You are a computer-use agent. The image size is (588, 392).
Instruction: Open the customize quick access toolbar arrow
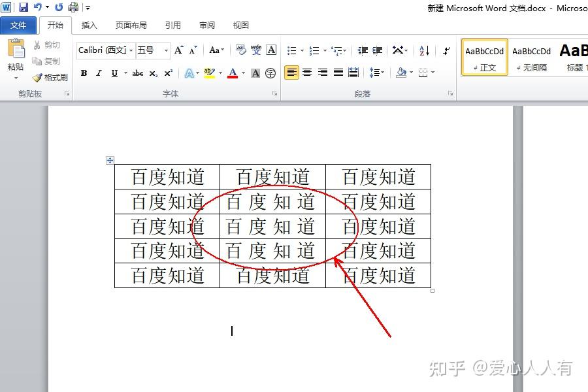tap(88, 7)
